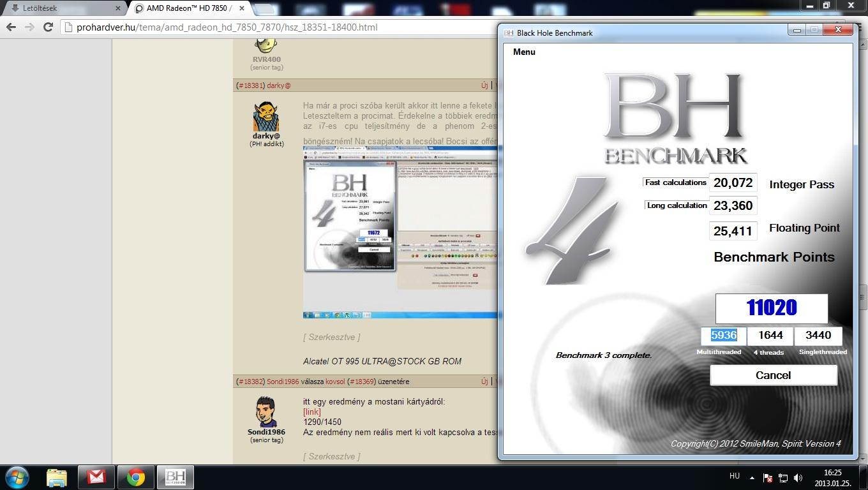Click the Long calculation label

point(677,205)
